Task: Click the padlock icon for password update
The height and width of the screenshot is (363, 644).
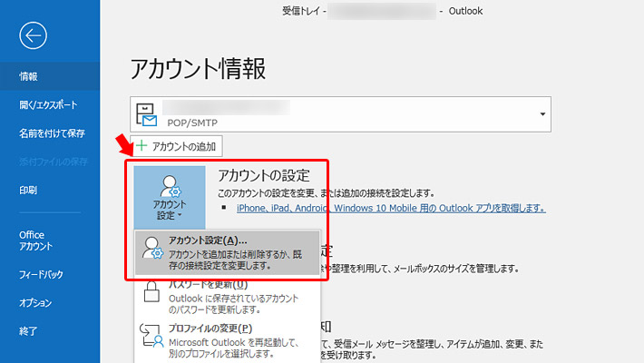Action: click(151, 291)
